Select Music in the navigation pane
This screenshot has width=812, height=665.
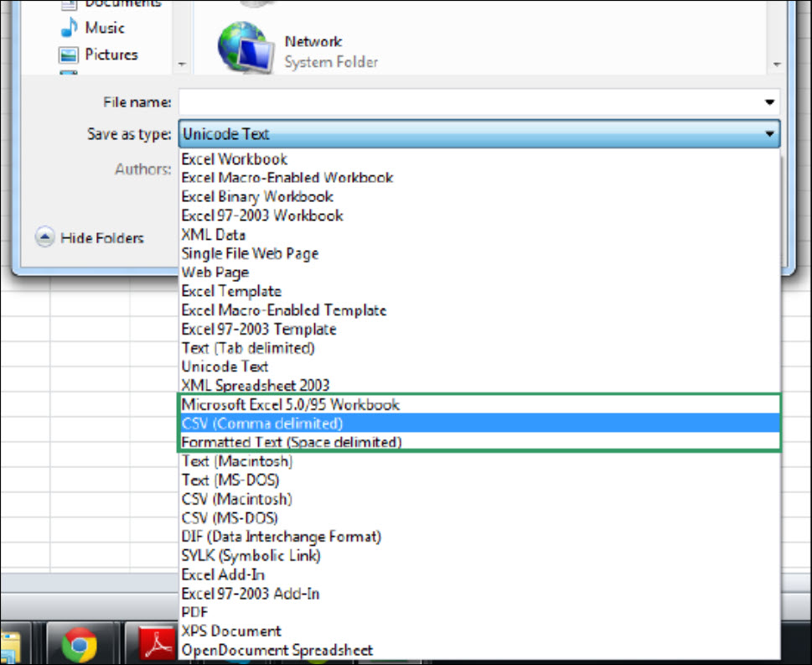pos(93,28)
